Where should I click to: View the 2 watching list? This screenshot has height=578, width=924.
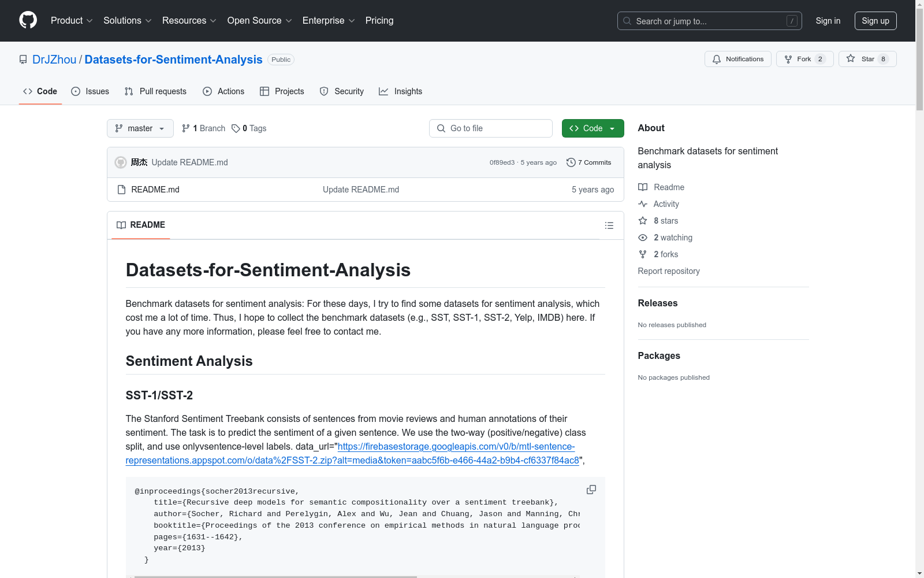[665, 238]
